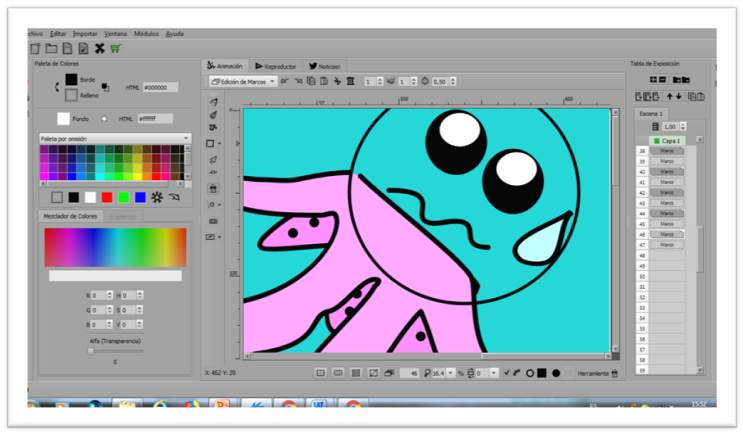Click the trash icon in frame edit toolbar

350,81
